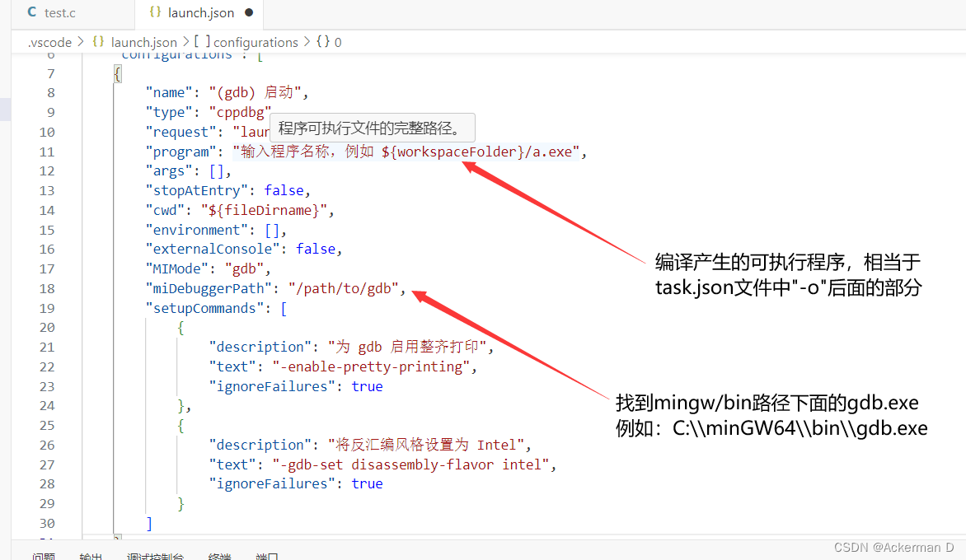This screenshot has width=966, height=560.
Task: Select the 输出 panel tab
Action: [91, 556]
